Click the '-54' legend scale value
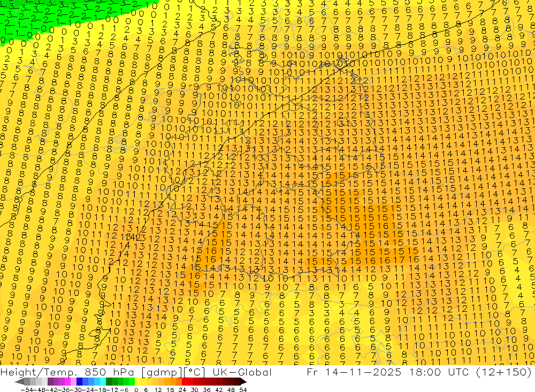The width and height of the screenshot is (535, 392). click(x=27, y=390)
